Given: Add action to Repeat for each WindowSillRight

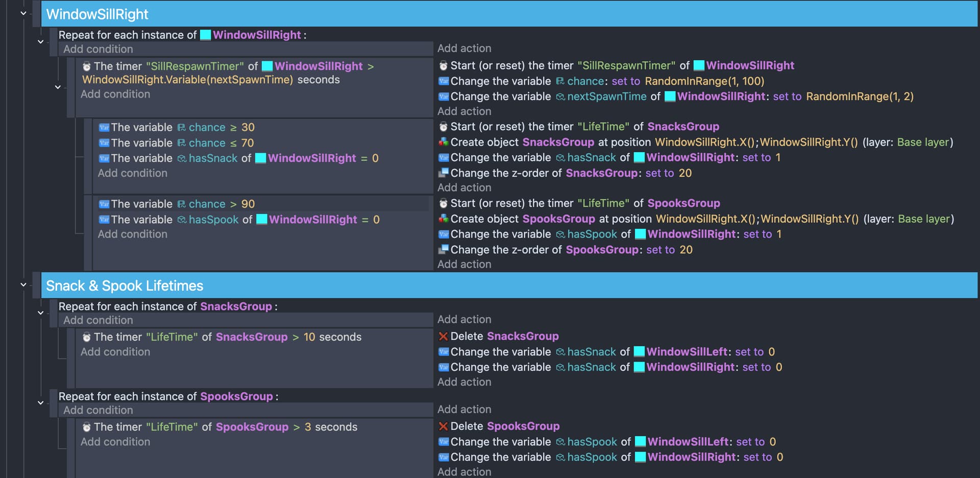Looking at the screenshot, I should 464,49.
